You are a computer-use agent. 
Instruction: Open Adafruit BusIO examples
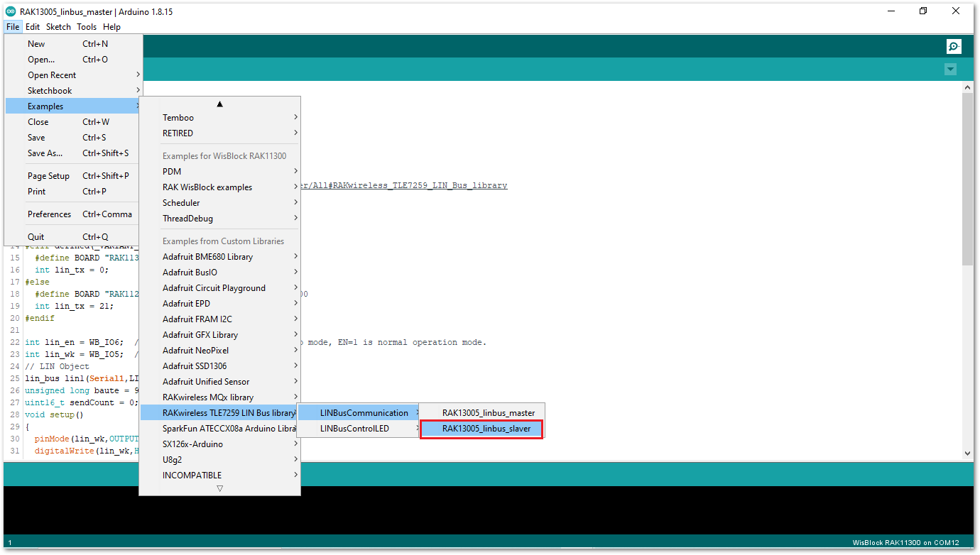click(x=220, y=273)
